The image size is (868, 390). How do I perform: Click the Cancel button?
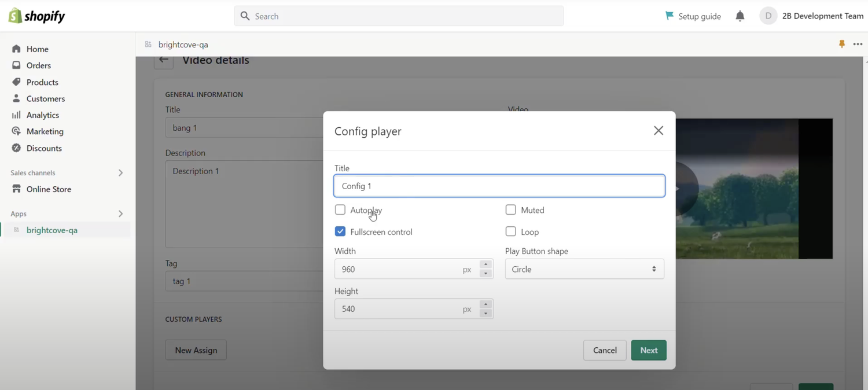(604, 350)
